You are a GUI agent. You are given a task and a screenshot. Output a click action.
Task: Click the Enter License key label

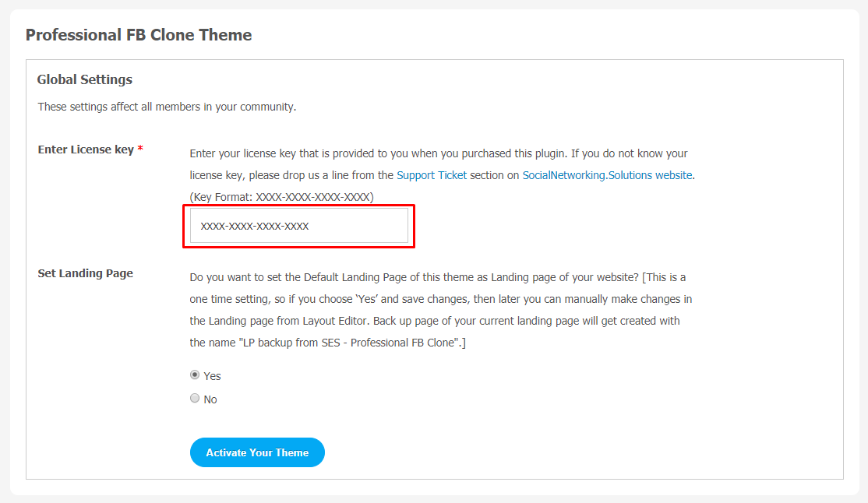pyautogui.click(x=86, y=149)
